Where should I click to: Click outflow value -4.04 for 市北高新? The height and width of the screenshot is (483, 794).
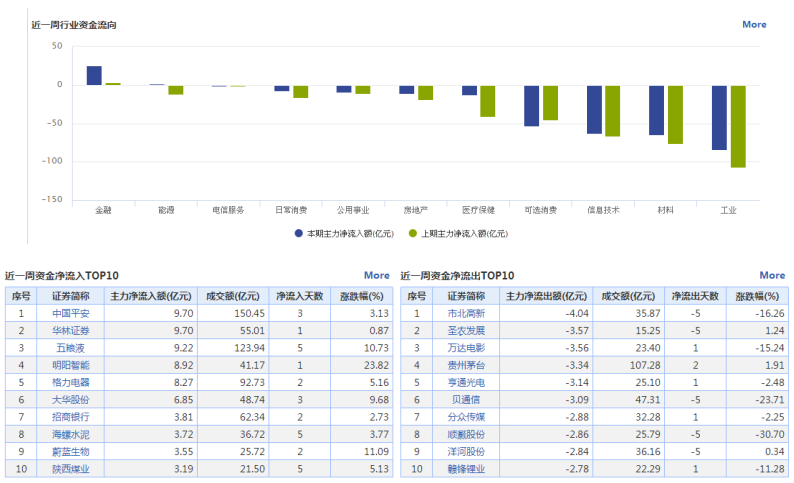pos(577,313)
